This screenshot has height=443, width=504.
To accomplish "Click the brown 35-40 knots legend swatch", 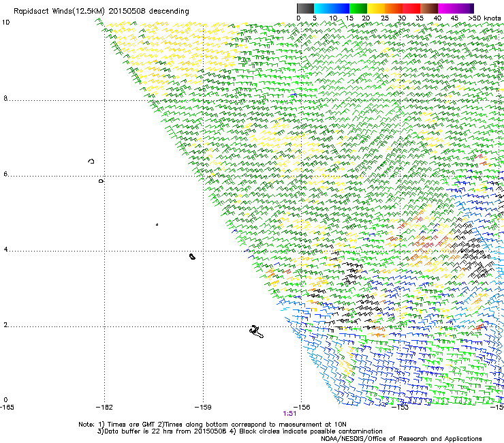I will [429, 8].
